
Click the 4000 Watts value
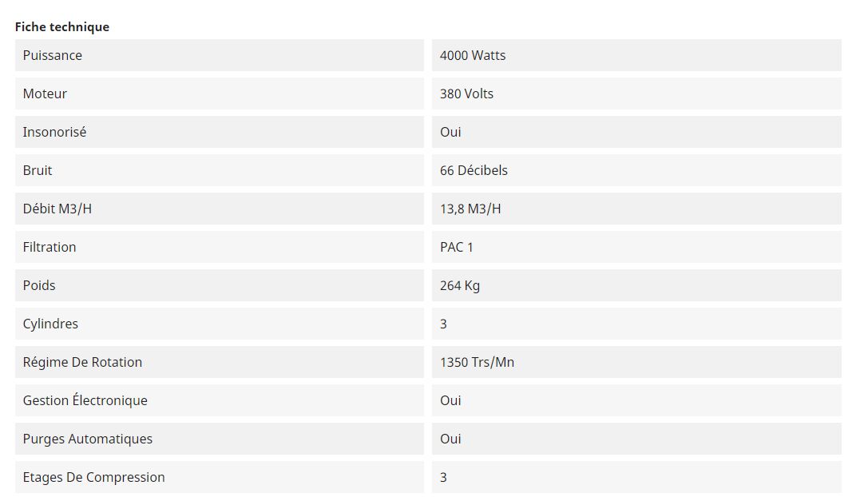point(473,55)
